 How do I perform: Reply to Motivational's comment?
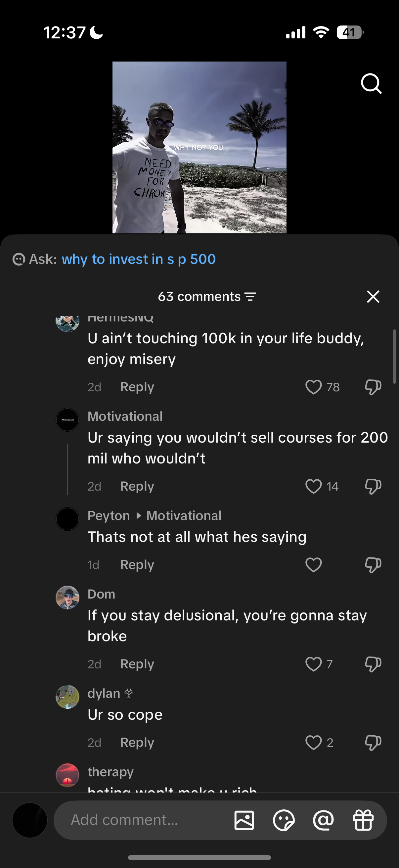point(137,487)
